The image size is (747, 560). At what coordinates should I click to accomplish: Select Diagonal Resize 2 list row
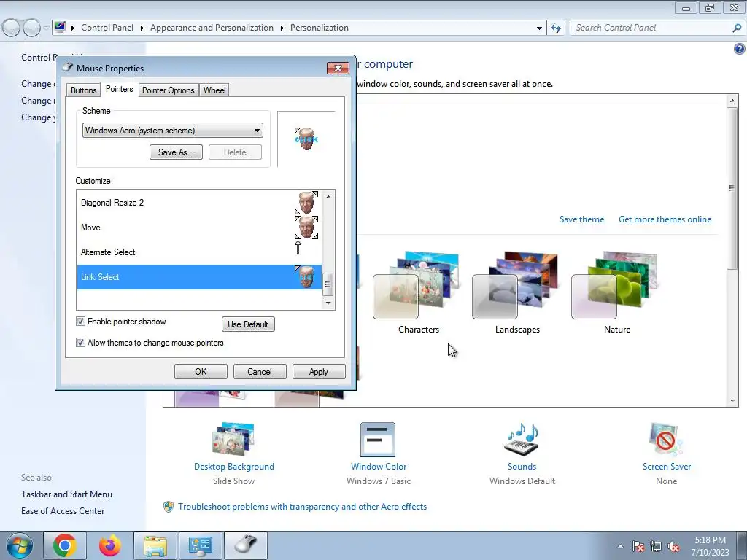coord(199,203)
